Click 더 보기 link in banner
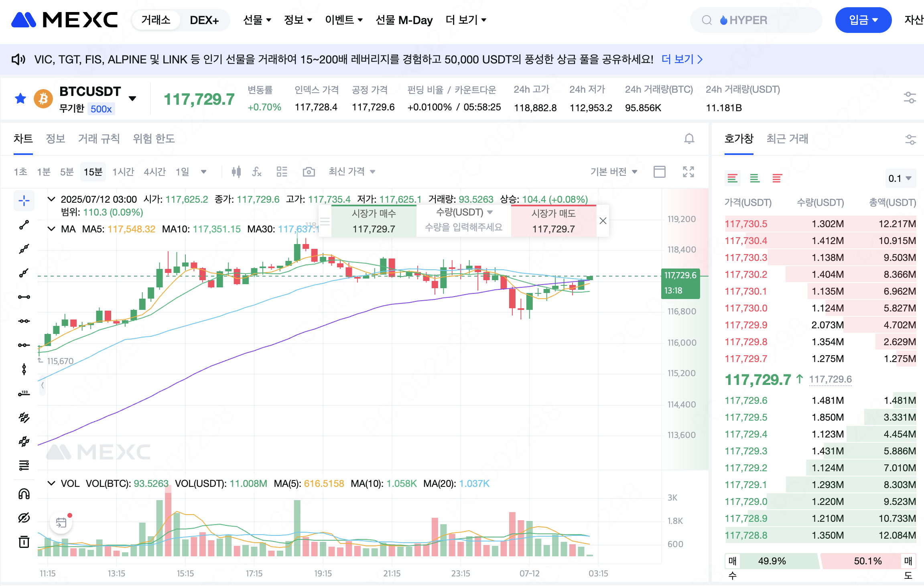The image size is (924, 586). (682, 59)
